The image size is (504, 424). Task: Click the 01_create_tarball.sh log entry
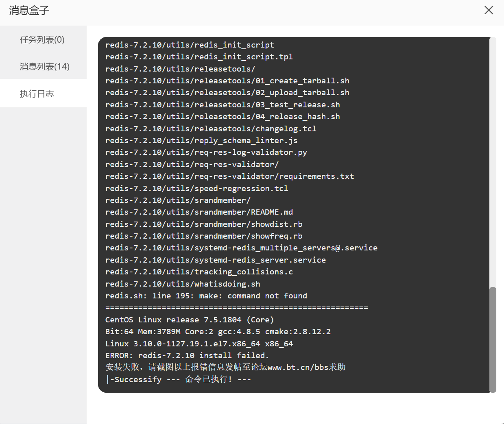click(227, 81)
